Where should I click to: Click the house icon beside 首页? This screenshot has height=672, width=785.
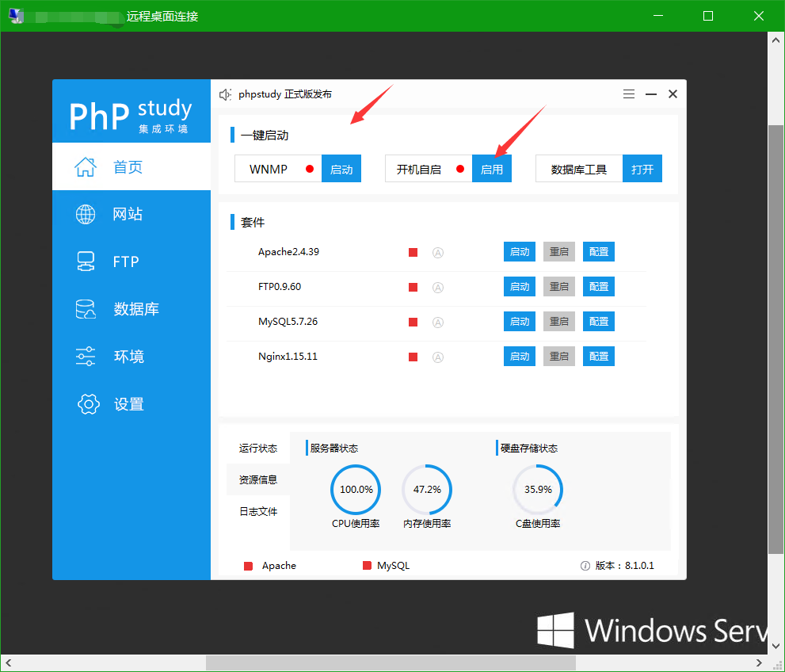point(86,166)
